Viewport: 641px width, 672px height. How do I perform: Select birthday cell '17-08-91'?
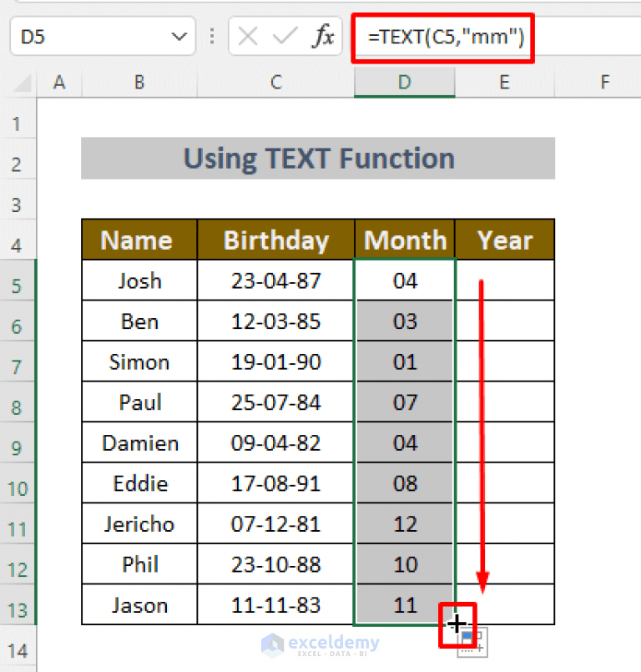click(x=276, y=483)
